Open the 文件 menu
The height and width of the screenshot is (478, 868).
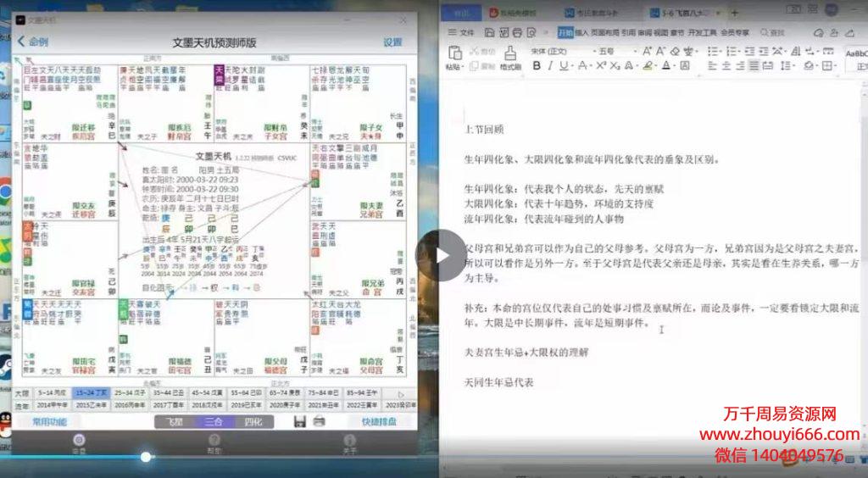pos(461,32)
